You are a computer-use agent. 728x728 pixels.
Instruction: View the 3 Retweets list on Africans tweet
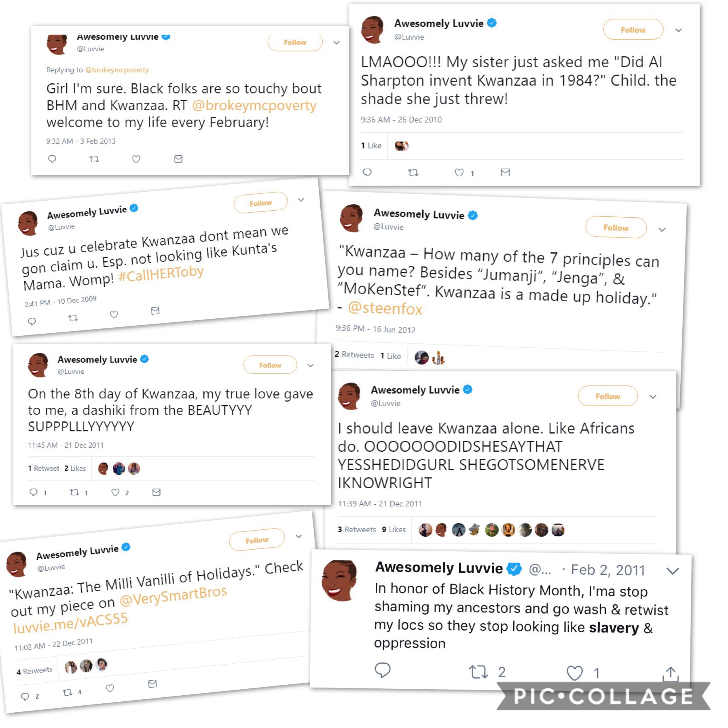(x=357, y=529)
